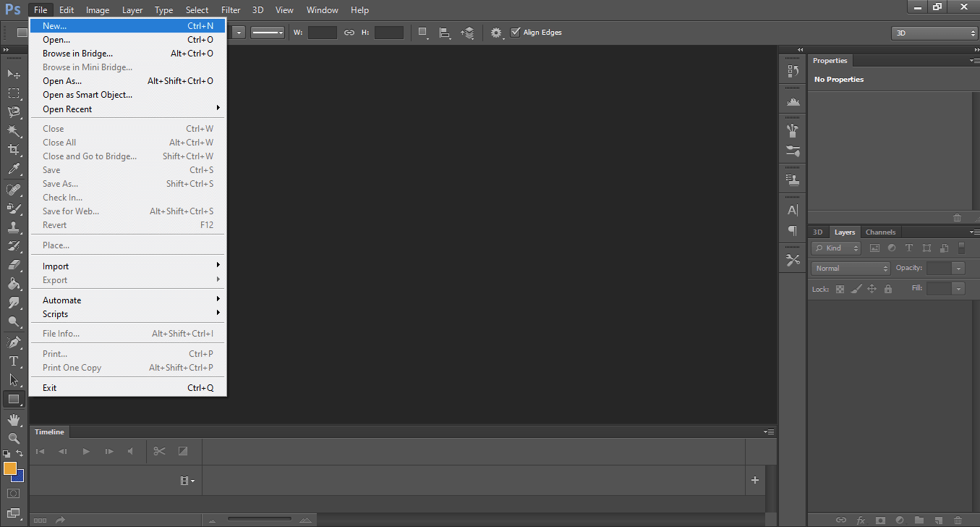Toggle Quick Mask mode
The height and width of the screenshot is (527, 980).
click(x=14, y=494)
